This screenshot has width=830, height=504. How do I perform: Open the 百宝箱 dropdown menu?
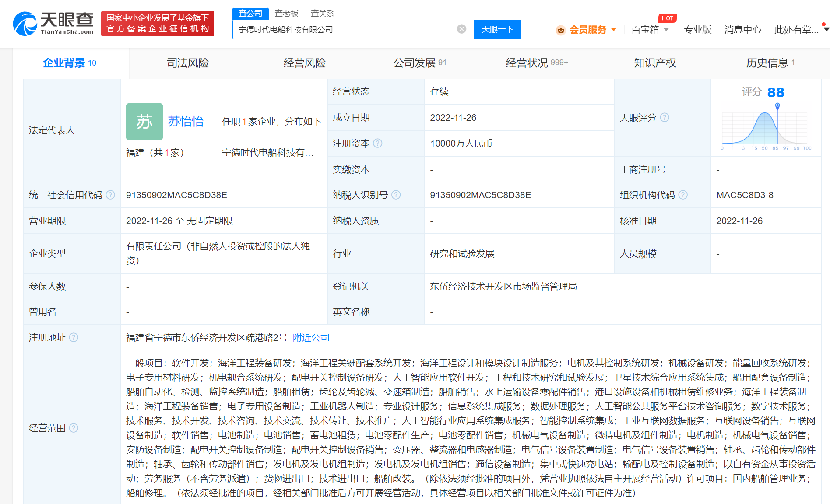pyautogui.click(x=650, y=30)
